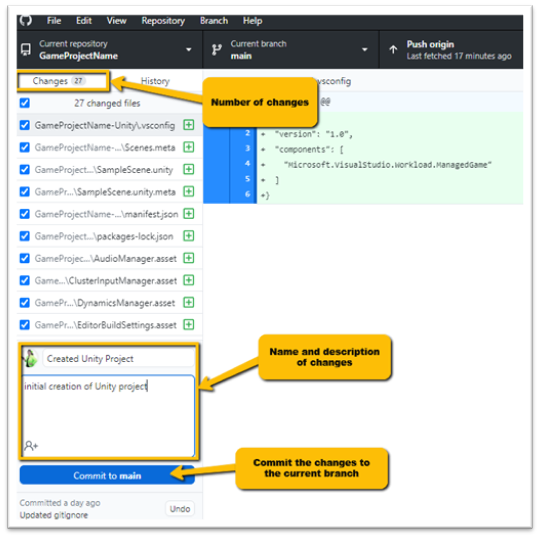This screenshot has height=538, width=540.
Task: Switch to the History tab
Action: (155, 81)
